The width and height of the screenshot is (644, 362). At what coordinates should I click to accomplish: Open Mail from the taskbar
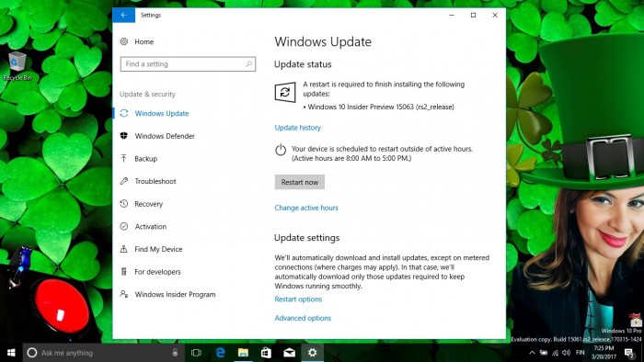tap(290, 353)
